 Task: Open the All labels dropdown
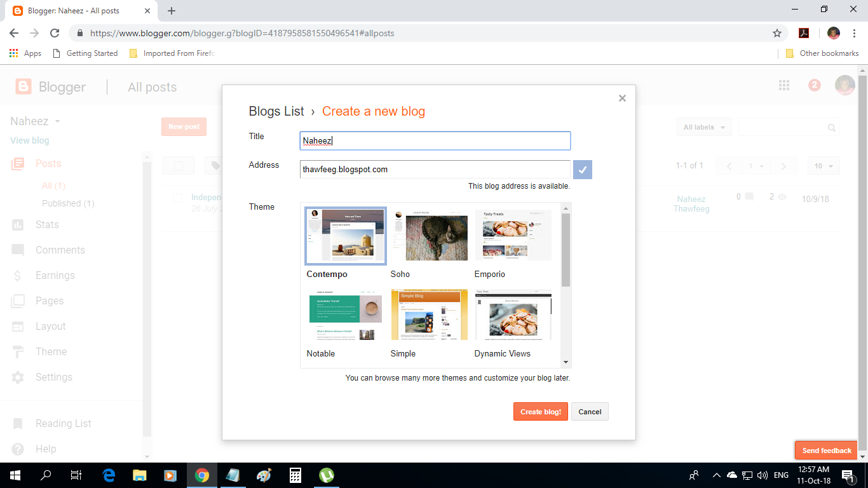[704, 127]
